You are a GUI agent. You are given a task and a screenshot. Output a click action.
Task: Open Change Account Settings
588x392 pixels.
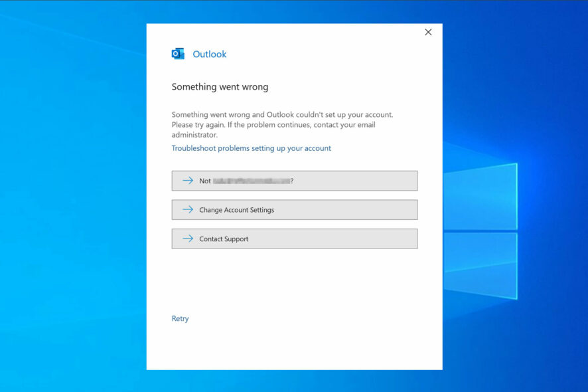(295, 209)
